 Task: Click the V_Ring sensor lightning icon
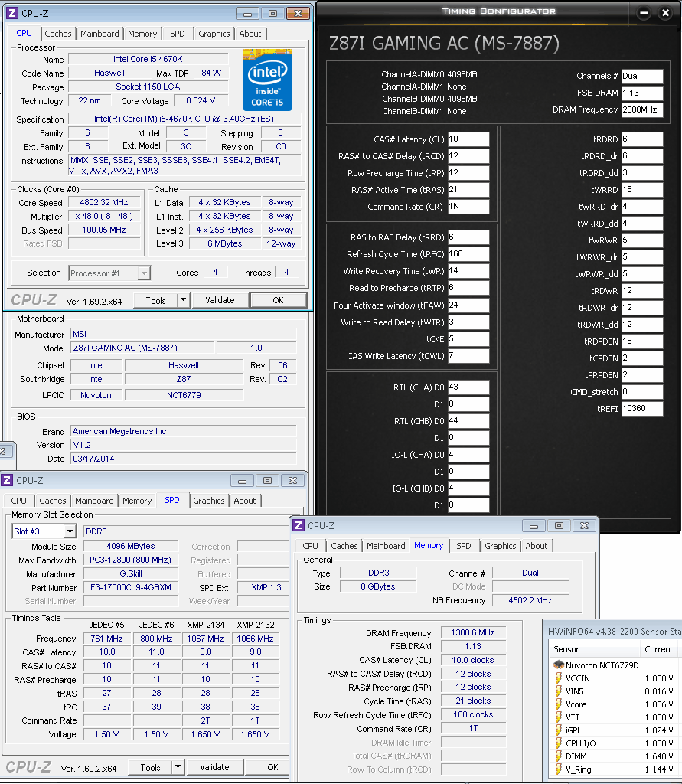pyautogui.click(x=559, y=769)
